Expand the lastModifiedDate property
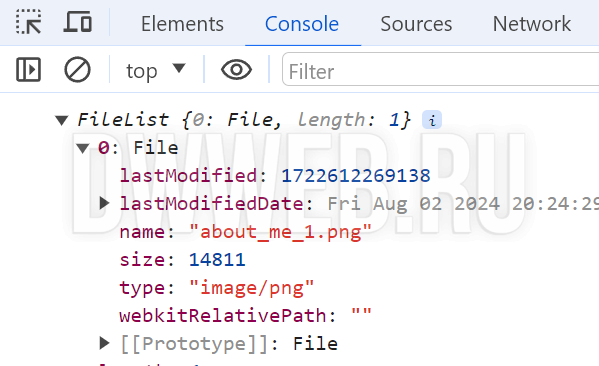Viewport: 599px width, 366px height. pyautogui.click(x=104, y=203)
